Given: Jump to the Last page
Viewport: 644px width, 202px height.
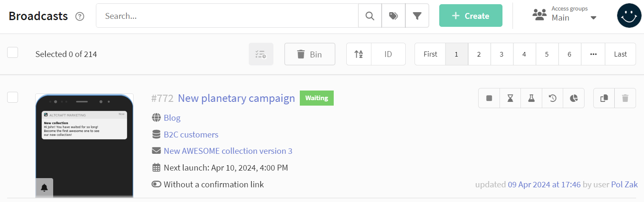Looking at the screenshot, I should 620,54.
